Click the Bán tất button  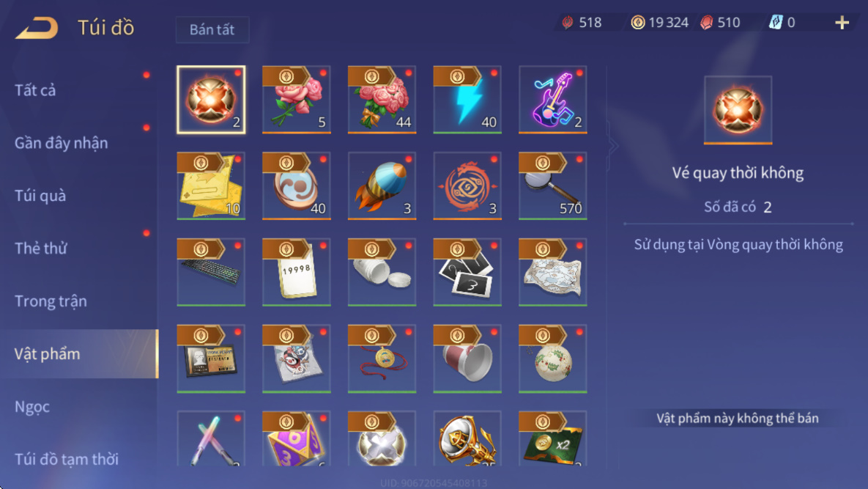click(212, 29)
